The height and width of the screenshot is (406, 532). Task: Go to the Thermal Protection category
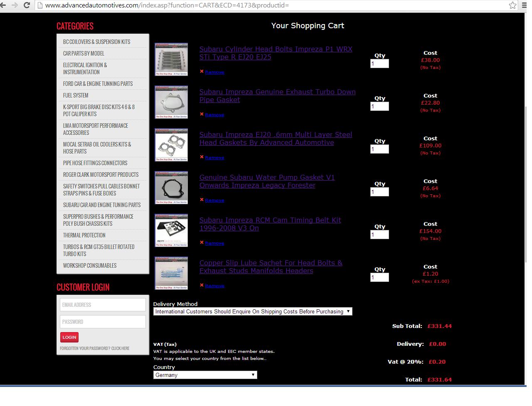(x=84, y=235)
